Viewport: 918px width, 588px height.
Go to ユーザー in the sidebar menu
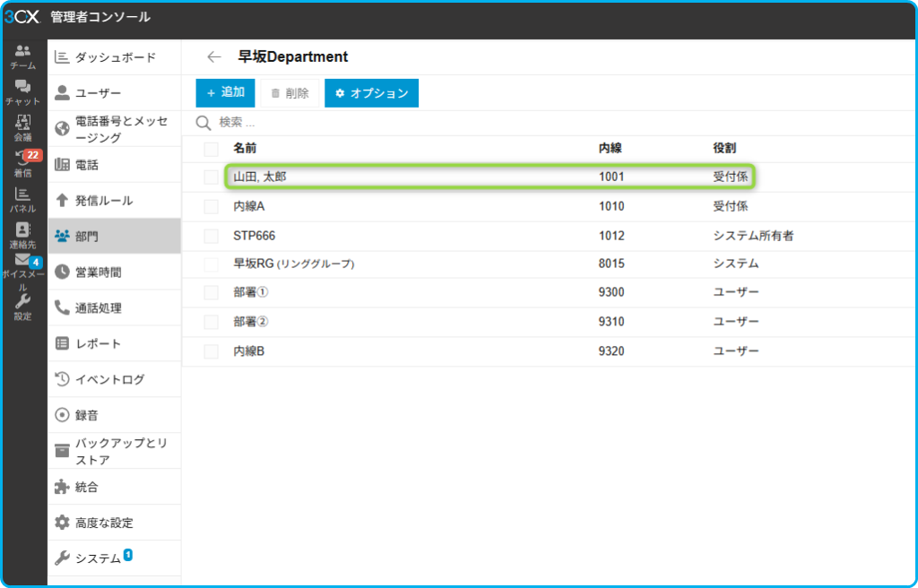tap(115, 93)
